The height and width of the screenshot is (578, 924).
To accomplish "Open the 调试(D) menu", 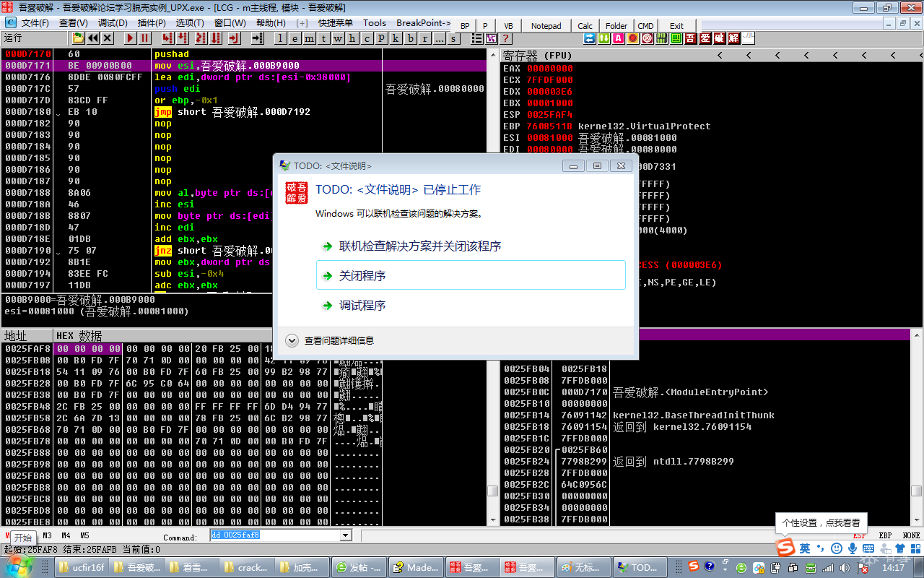I will click(x=113, y=23).
